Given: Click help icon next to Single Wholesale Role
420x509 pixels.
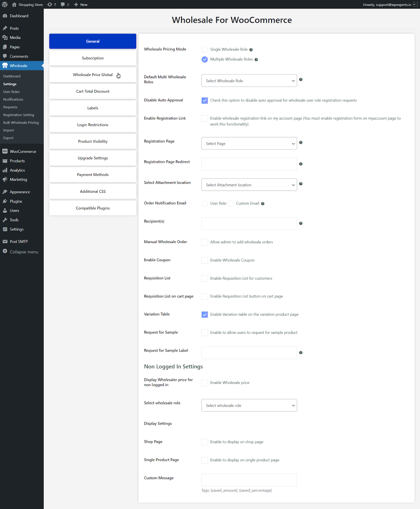Looking at the screenshot, I should 251,50.
